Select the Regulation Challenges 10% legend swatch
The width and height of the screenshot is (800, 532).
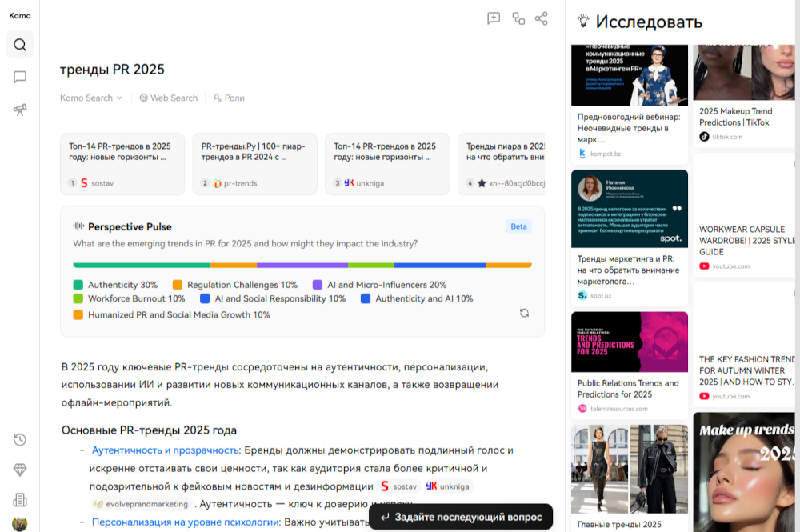pyautogui.click(x=177, y=285)
